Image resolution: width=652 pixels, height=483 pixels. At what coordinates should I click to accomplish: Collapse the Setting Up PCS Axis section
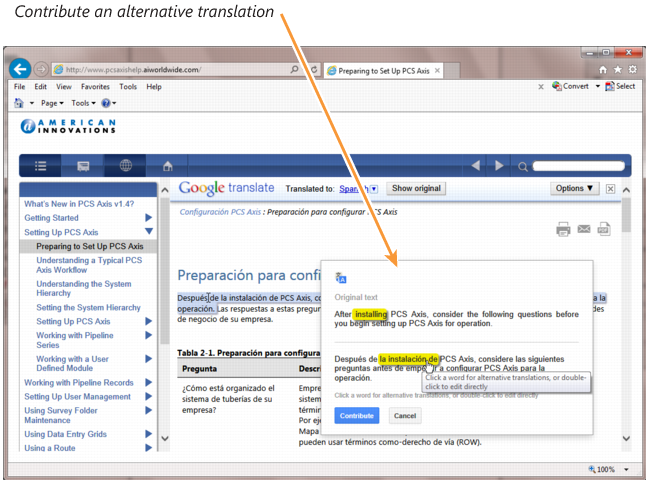[x=149, y=232]
